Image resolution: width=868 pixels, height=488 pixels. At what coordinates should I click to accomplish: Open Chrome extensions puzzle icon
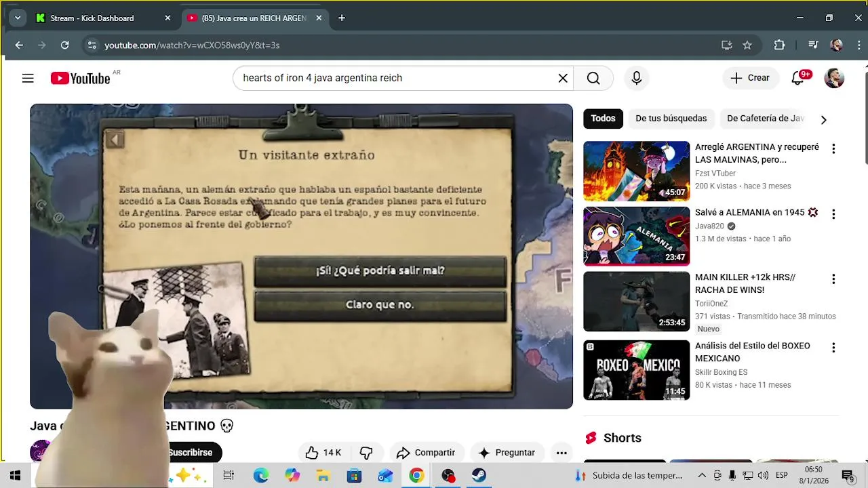[779, 45]
